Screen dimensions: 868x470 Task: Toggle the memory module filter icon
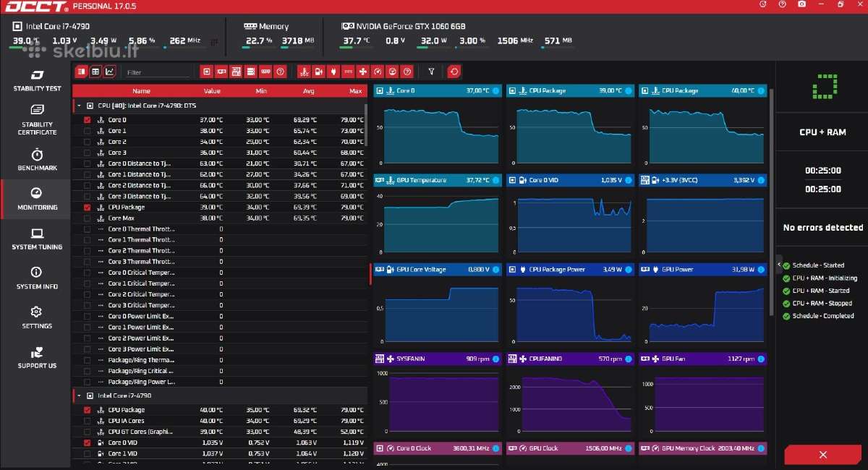[x=266, y=72]
